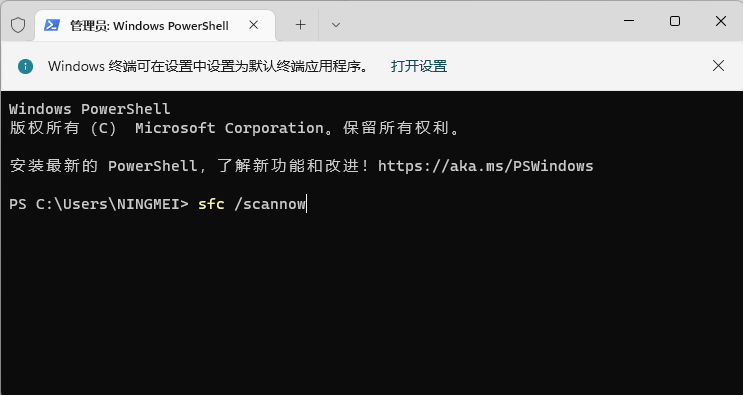Click the Windows PowerShell header line in terminal
Screen dimensions: 743x395
(90, 109)
